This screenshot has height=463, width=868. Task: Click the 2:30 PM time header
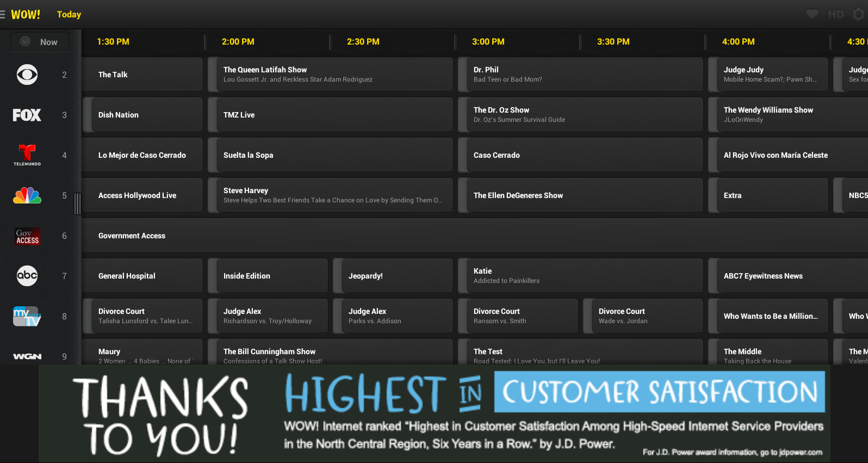[x=363, y=41]
